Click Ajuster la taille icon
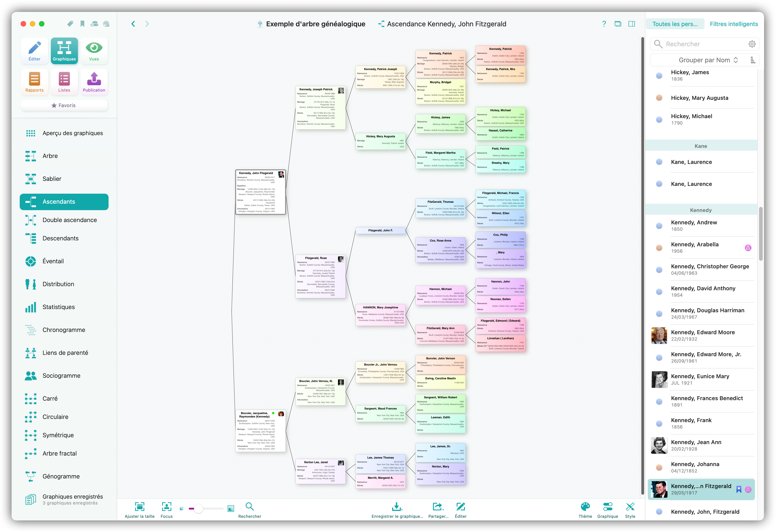Viewport: 776px width, 532px height. 139,510
